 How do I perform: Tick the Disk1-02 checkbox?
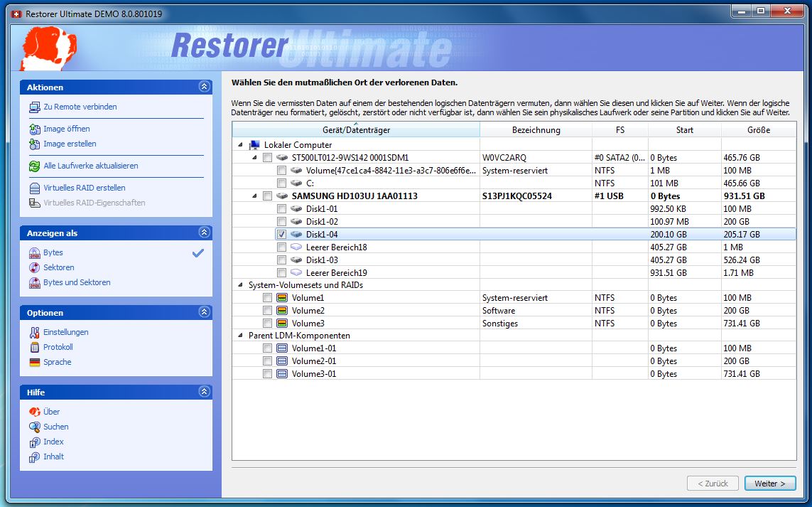pyautogui.click(x=282, y=222)
